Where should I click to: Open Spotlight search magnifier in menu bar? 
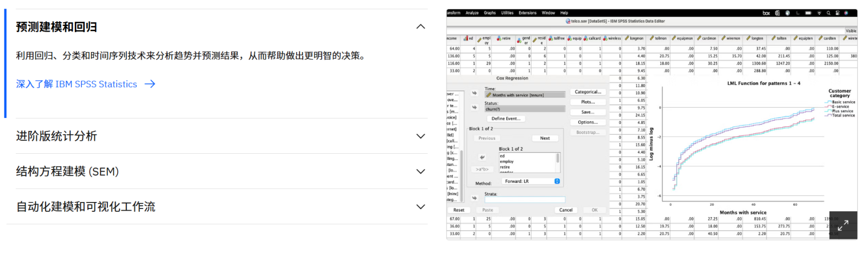[828, 13]
